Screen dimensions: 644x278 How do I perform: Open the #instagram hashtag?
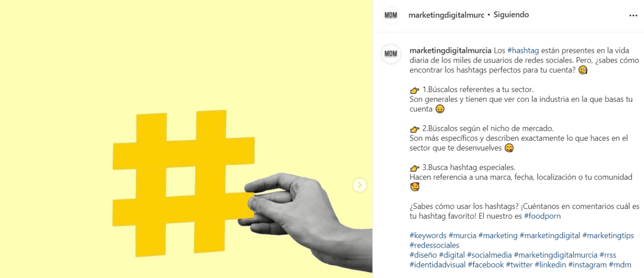point(587,265)
